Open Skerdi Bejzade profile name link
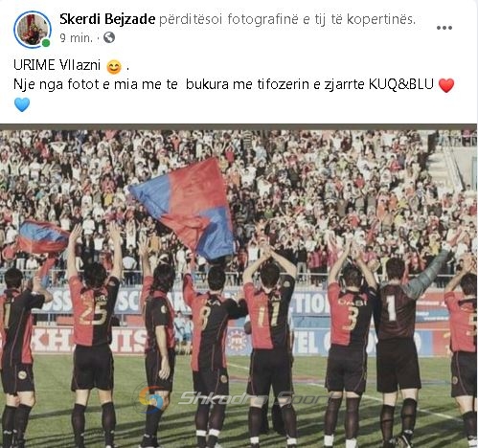 [107, 19]
